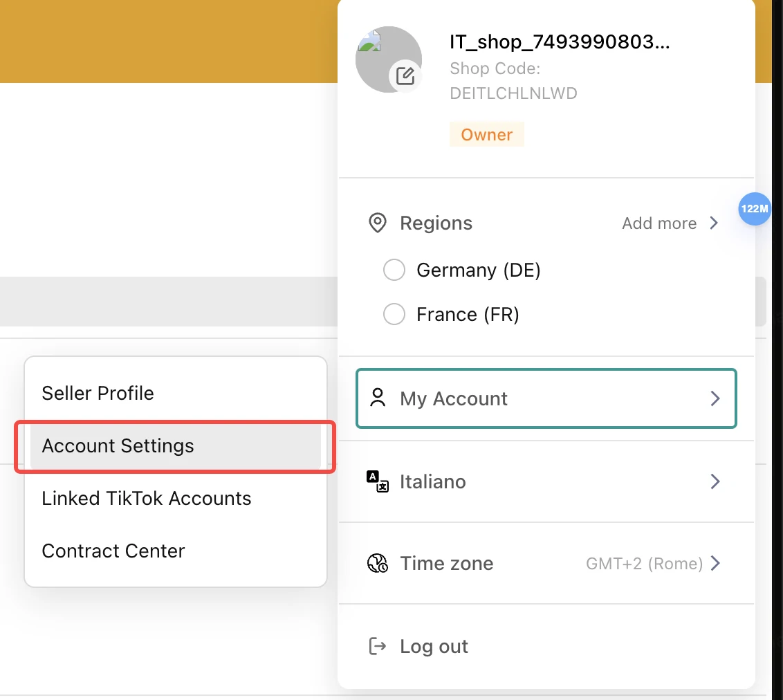This screenshot has width=783, height=700.
Task: Click the Log out button
Action: pyautogui.click(x=434, y=646)
